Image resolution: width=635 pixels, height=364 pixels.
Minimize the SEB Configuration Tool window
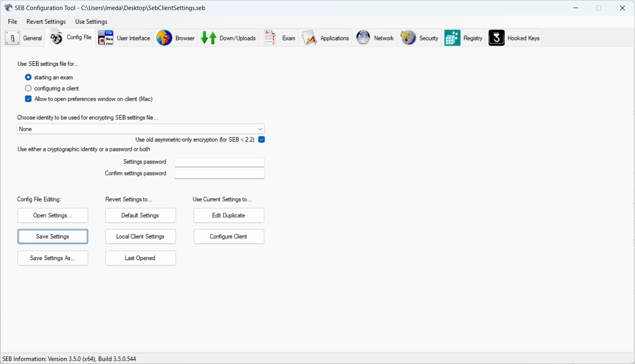point(576,8)
